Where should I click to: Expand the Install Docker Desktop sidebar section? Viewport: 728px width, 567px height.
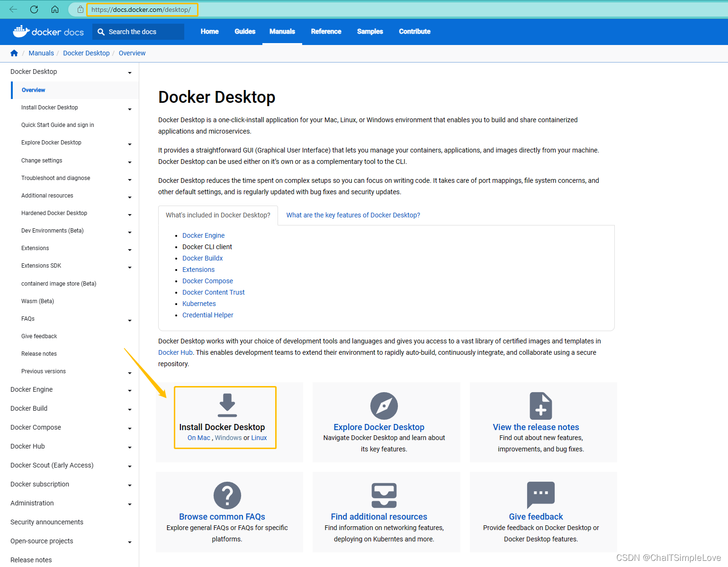(129, 109)
